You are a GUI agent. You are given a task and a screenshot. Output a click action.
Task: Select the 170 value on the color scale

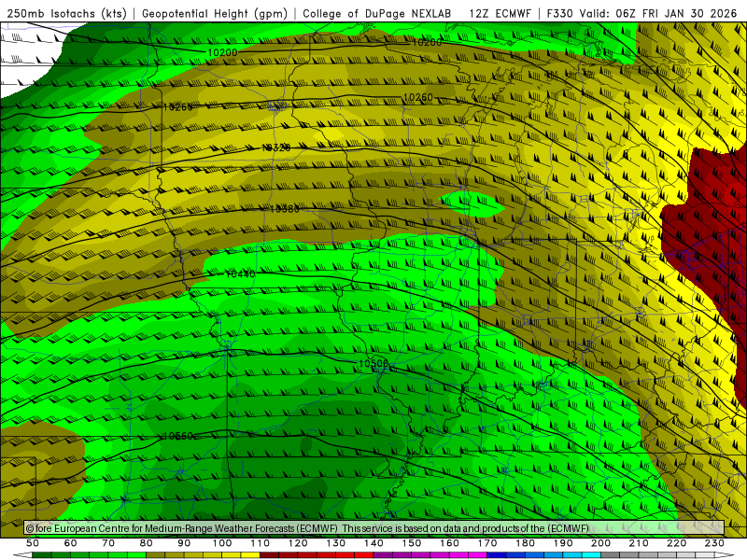click(487, 543)
